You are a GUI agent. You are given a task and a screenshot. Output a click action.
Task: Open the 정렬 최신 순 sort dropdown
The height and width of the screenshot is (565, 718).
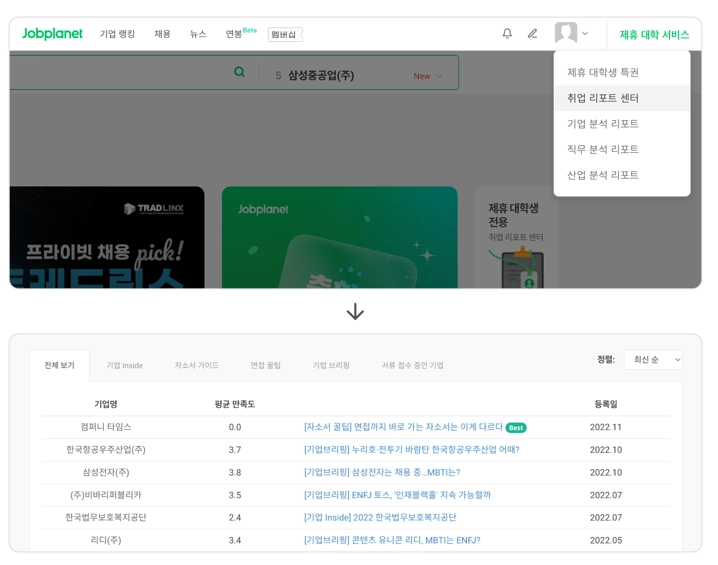653,360
